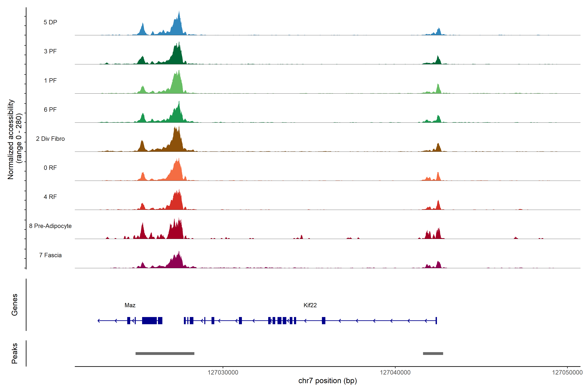Click the short gray peak bar
The height and width of the screenshot is (392, 588).
[433, 353]
